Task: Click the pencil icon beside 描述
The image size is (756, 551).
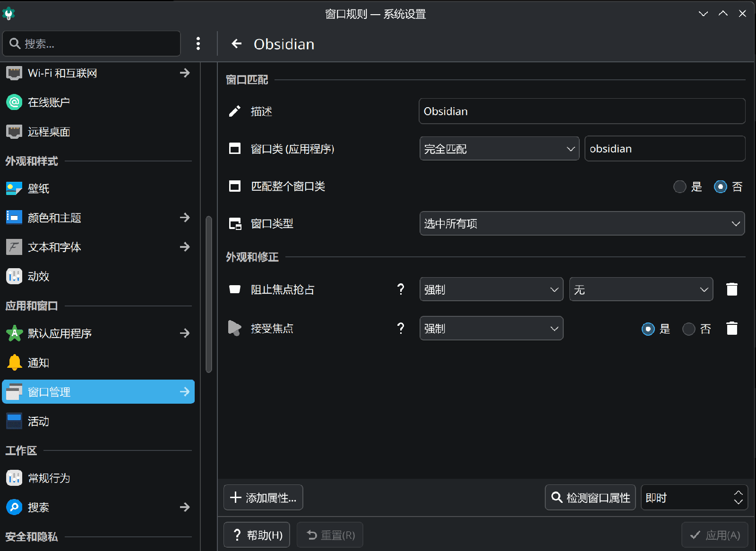Action: click(235, 111)
